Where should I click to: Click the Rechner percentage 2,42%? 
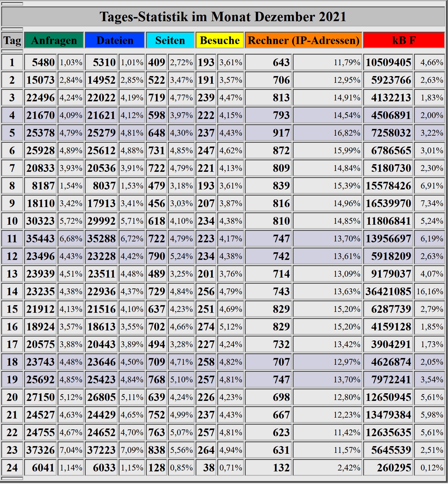point(349,468)
